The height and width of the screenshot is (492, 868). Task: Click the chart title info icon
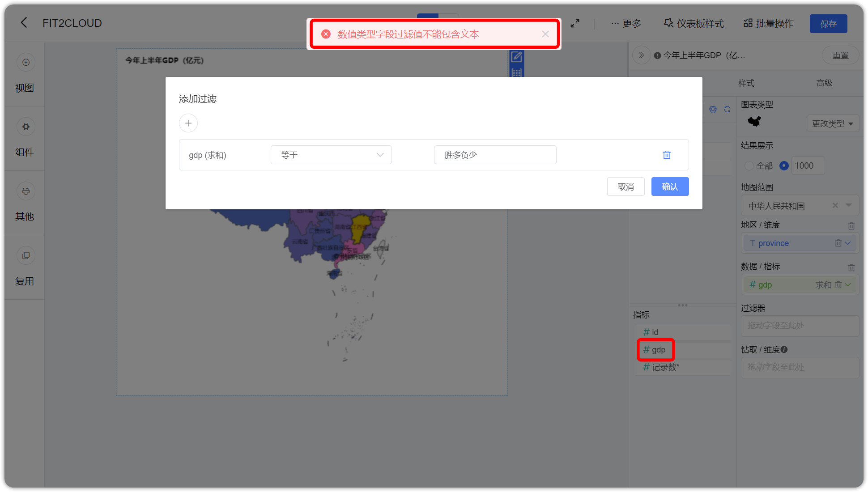click(657, 55)
